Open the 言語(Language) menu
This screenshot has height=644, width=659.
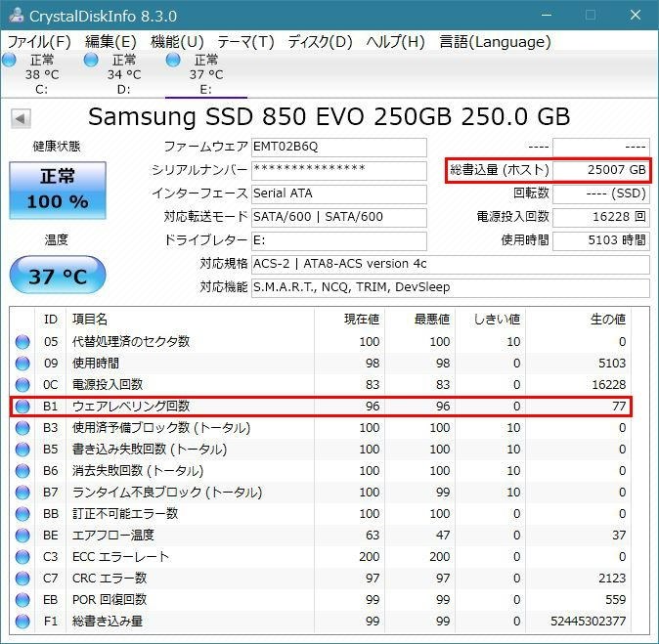click(x=495, y=42)
